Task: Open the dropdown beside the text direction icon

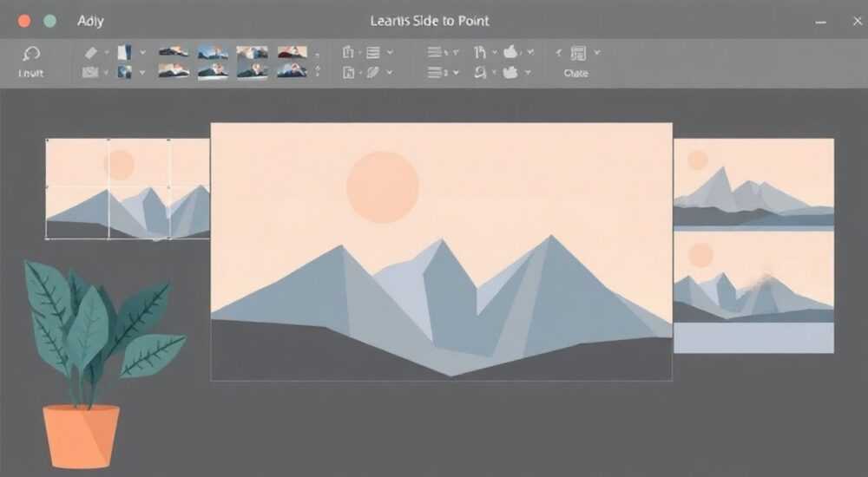Action: pyautogui.click(x=495, y=53)
